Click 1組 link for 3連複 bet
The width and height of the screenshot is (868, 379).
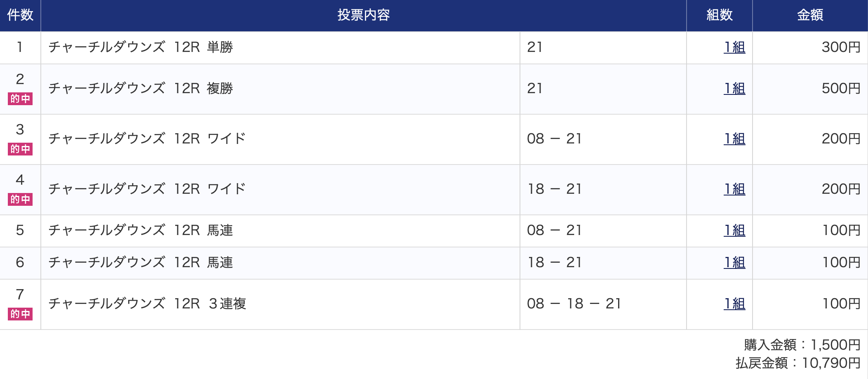tap(734, 304)
